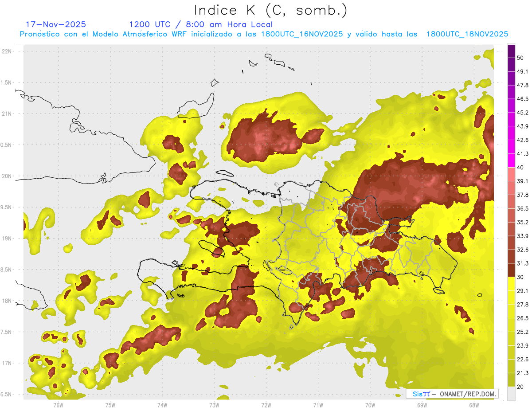Click the '18N' latitude label

tap(7, 301)
